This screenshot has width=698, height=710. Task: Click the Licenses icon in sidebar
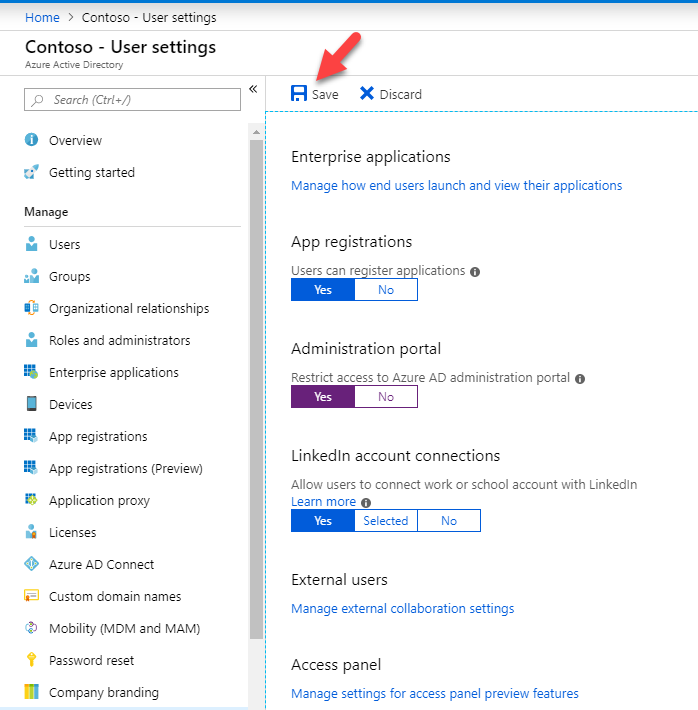(x=31, y=532)
